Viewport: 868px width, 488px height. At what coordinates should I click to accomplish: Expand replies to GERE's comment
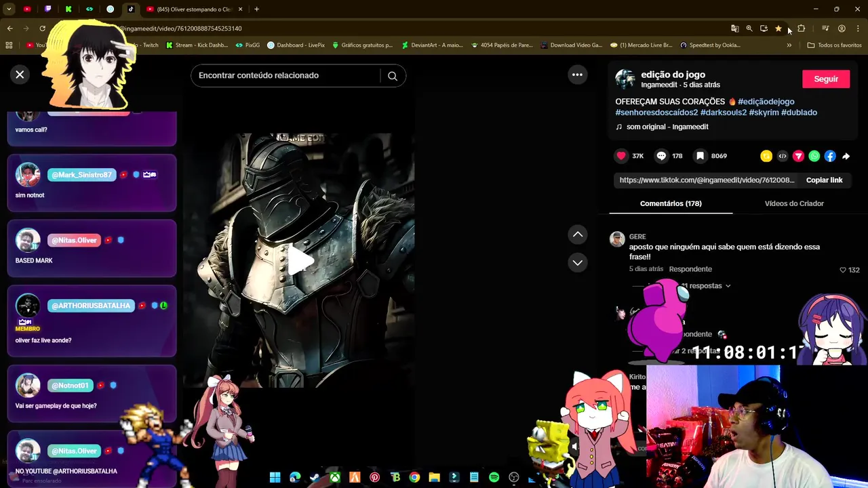pyautogui.click(x=706, y=286)
